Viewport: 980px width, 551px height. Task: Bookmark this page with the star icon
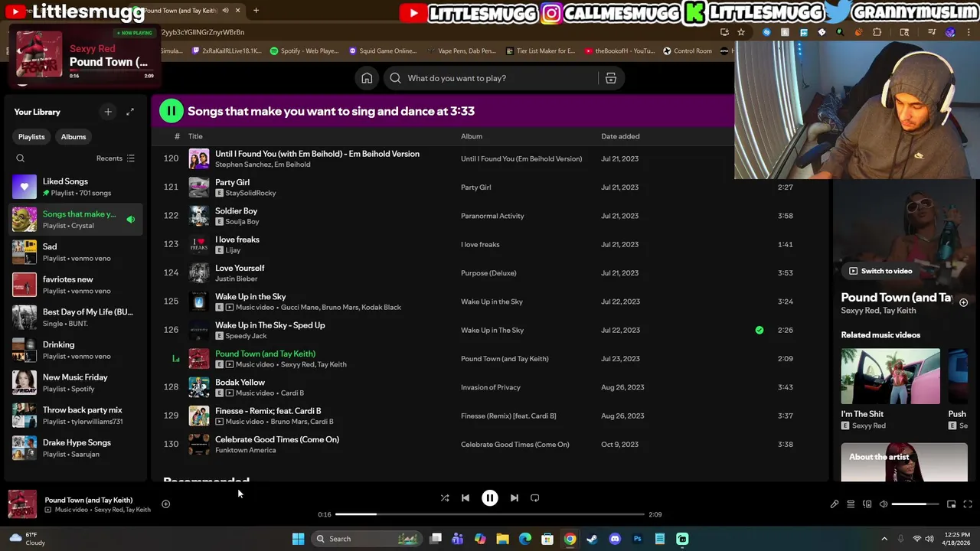click(741, 32)
